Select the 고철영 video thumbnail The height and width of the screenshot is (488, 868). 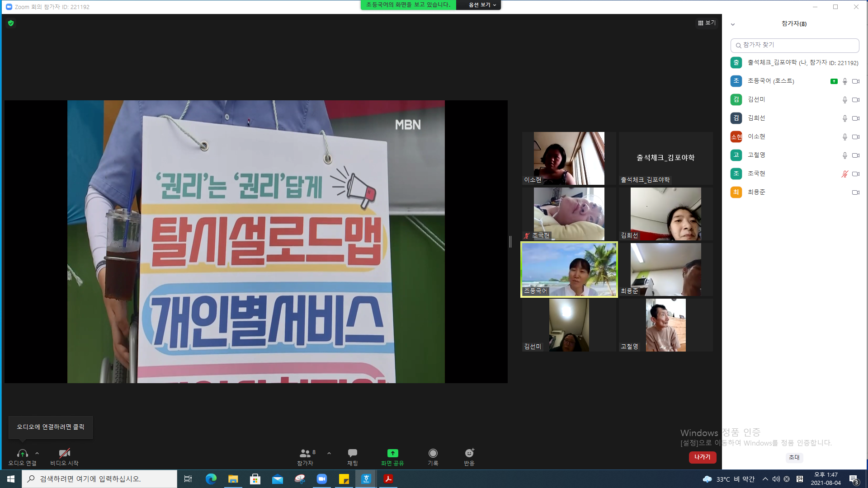click(x=666, y=325)
